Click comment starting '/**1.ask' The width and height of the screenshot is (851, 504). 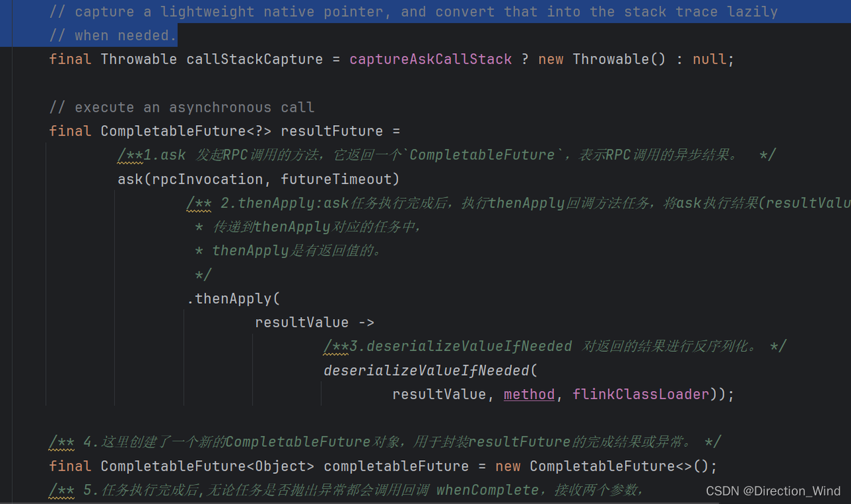tap(446, 155)
